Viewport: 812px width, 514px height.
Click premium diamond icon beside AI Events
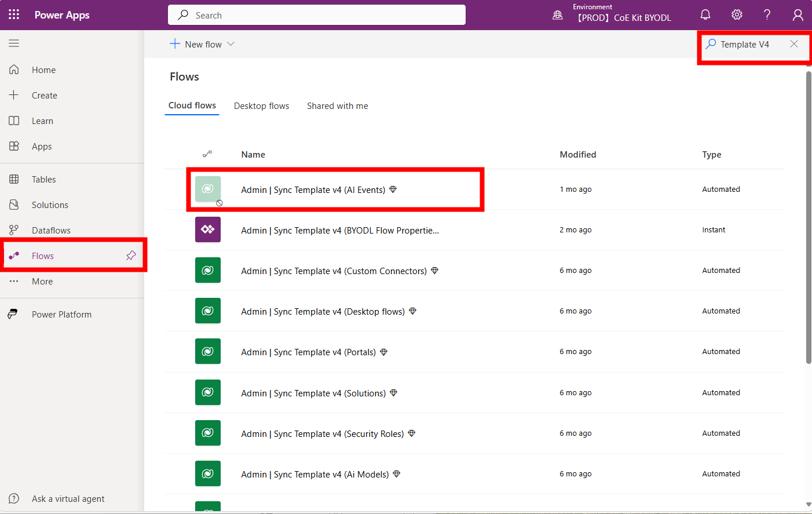(393, 189)
